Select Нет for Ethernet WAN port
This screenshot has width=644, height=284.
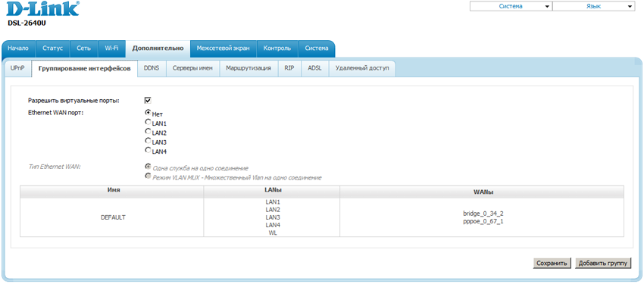coord(148,112)
